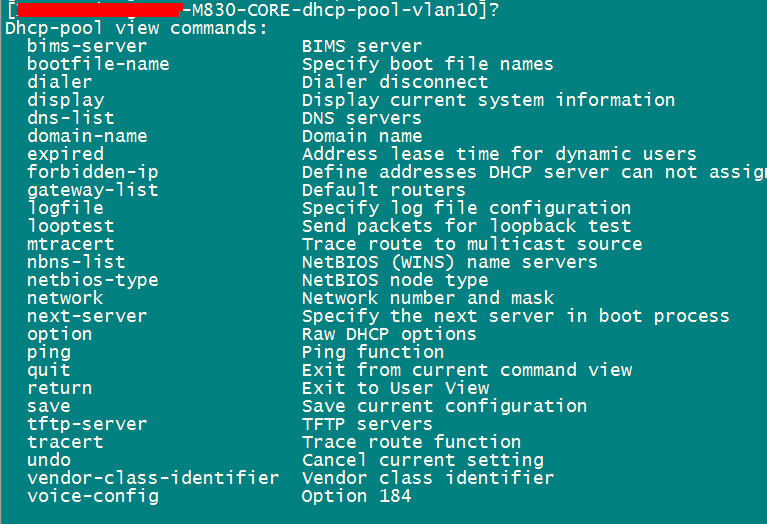767x524 pixels.
Task: Place cursor on the expired command
Action: pyautogui.click(x=65, y=154)
